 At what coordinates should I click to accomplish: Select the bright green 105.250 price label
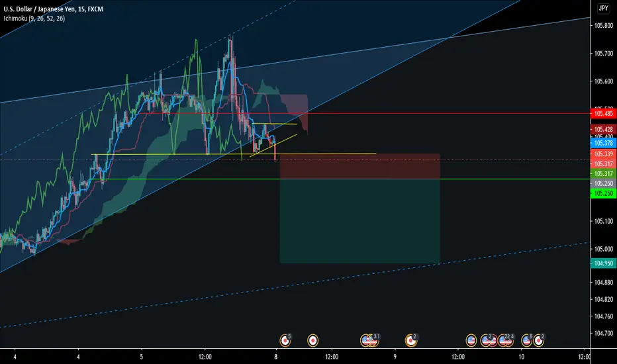pyautogui.click(x=604, y=193)
